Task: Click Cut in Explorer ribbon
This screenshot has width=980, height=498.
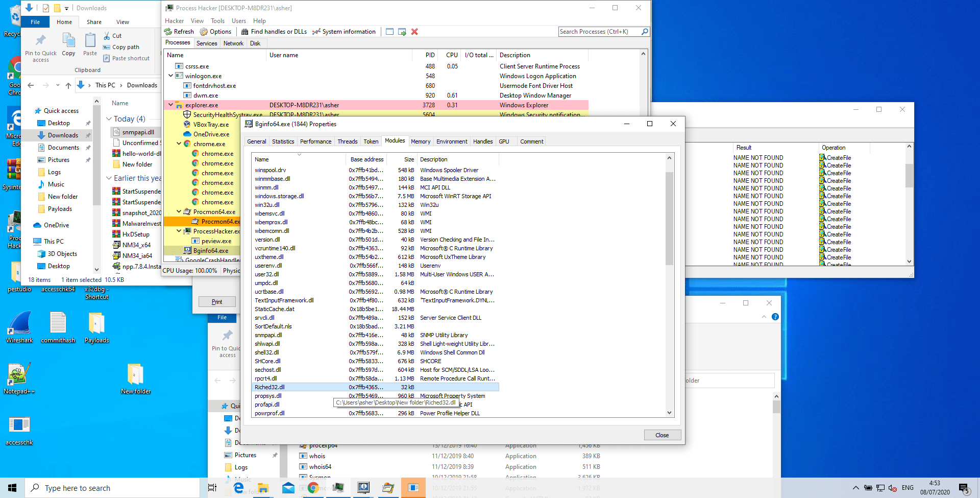Action: click(x=112, y=36)
